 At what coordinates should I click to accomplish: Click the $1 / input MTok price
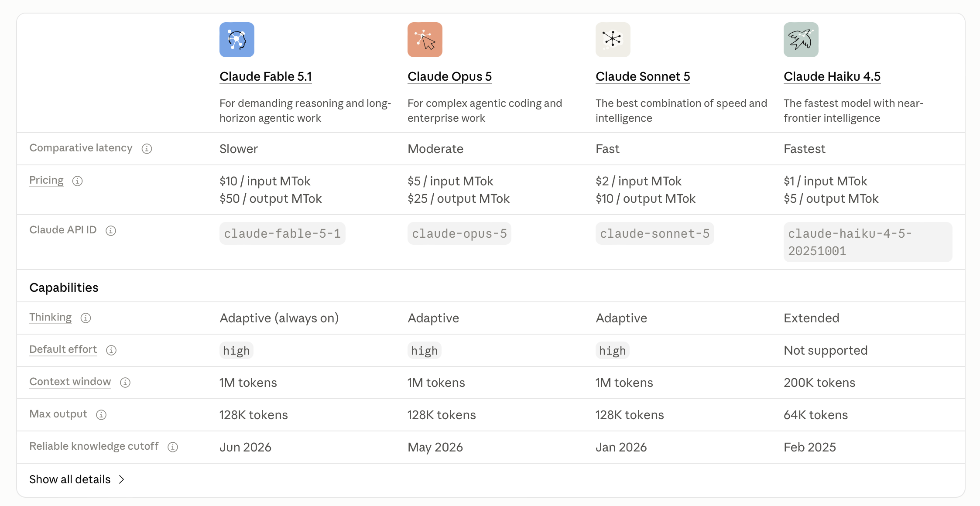click(826, 181)
